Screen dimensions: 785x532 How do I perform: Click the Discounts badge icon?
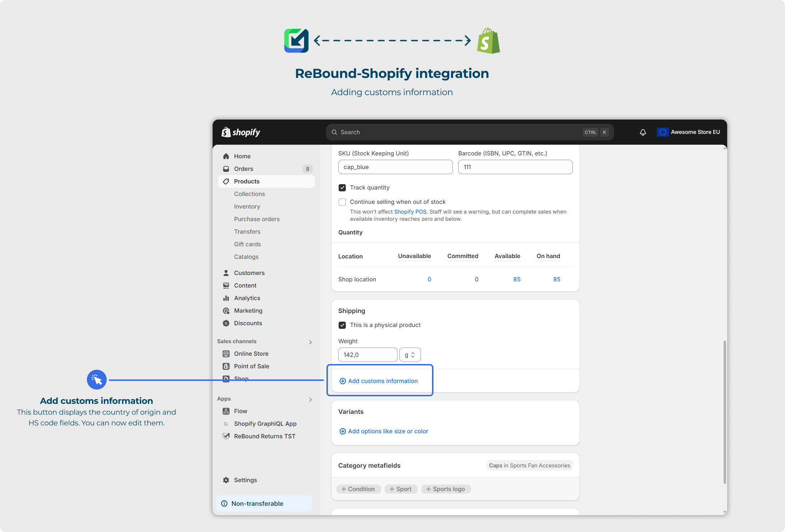226,323
